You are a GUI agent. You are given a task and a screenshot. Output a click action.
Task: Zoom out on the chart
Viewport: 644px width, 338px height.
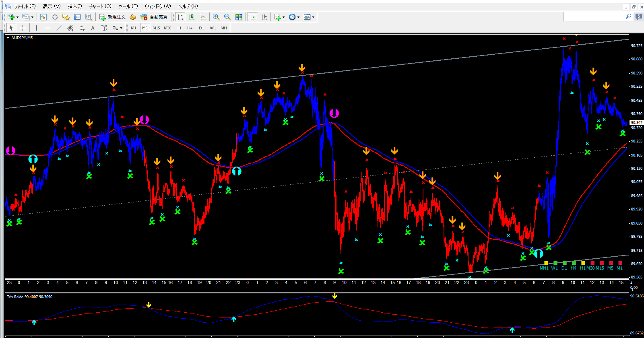click(227, 17)
